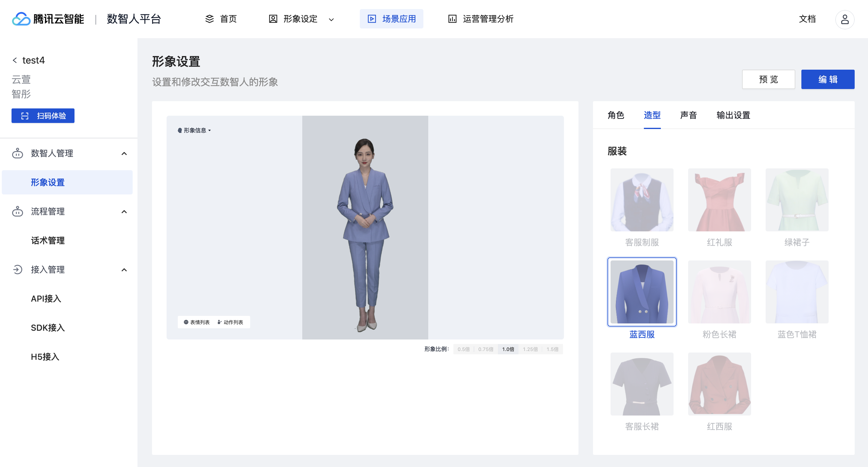Open the 表情列表 expression list
Screen dimensions: 868x467
pos(197,322)
